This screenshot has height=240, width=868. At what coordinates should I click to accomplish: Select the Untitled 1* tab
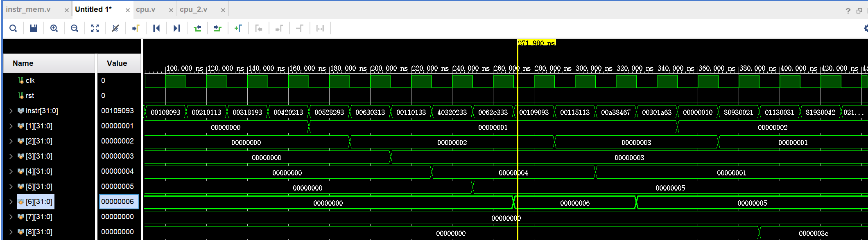(x=93, y=9)
